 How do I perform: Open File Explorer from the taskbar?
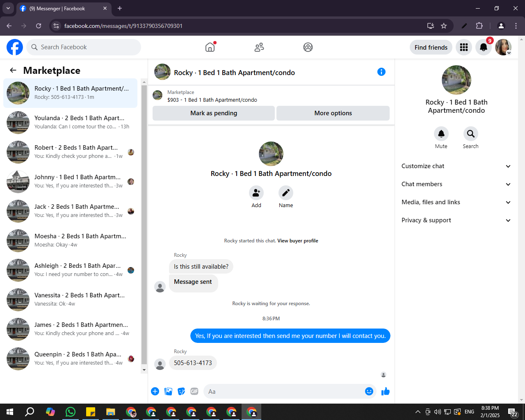(111, 412)
